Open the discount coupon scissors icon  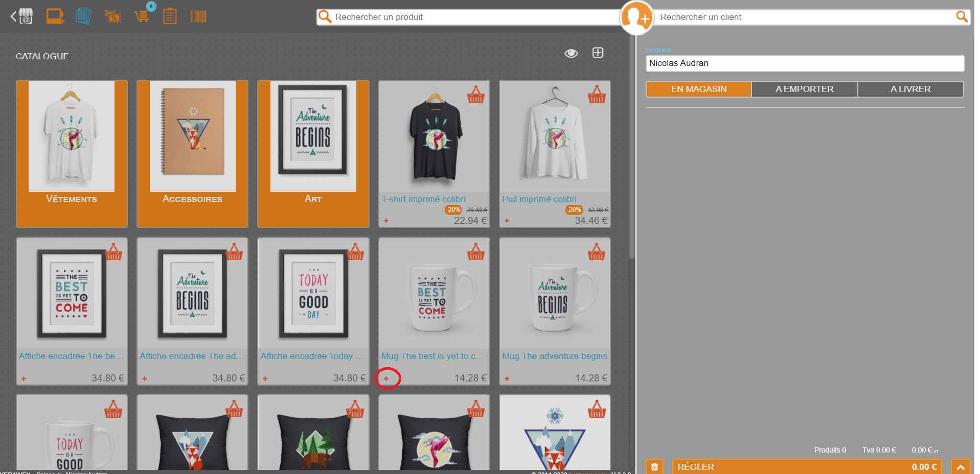coord(112,17)
